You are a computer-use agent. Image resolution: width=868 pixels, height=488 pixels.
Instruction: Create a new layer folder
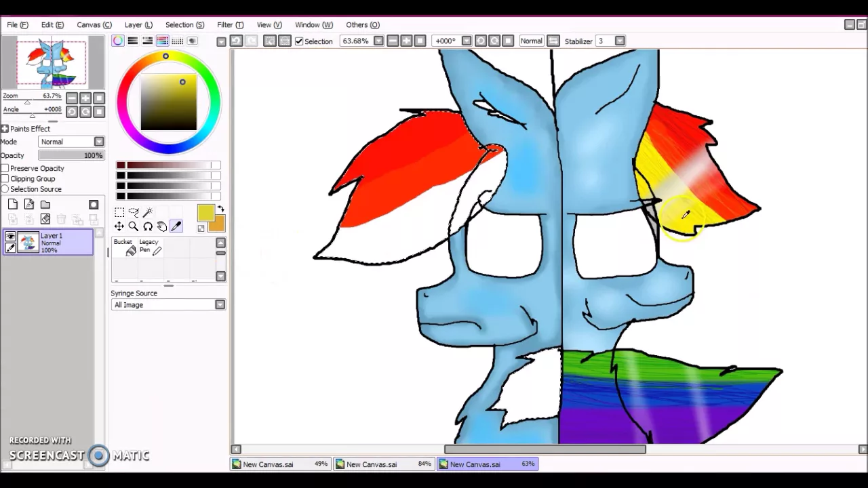tap(45, 205)
